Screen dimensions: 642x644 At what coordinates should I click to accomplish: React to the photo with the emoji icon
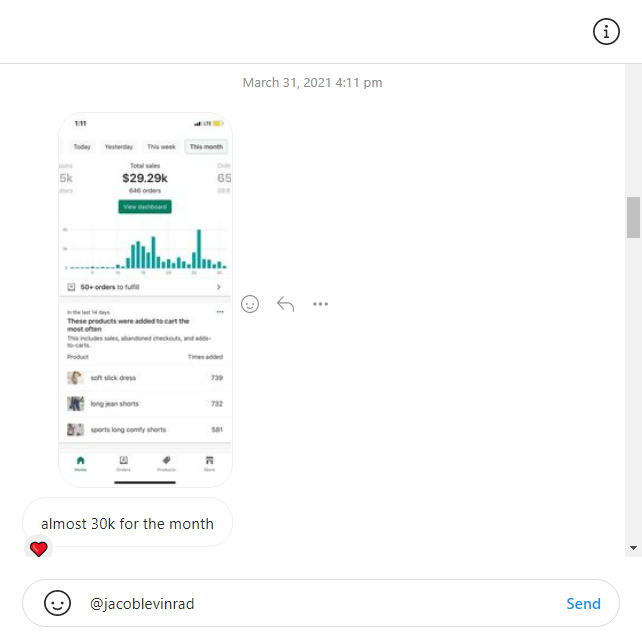point(250,304)
